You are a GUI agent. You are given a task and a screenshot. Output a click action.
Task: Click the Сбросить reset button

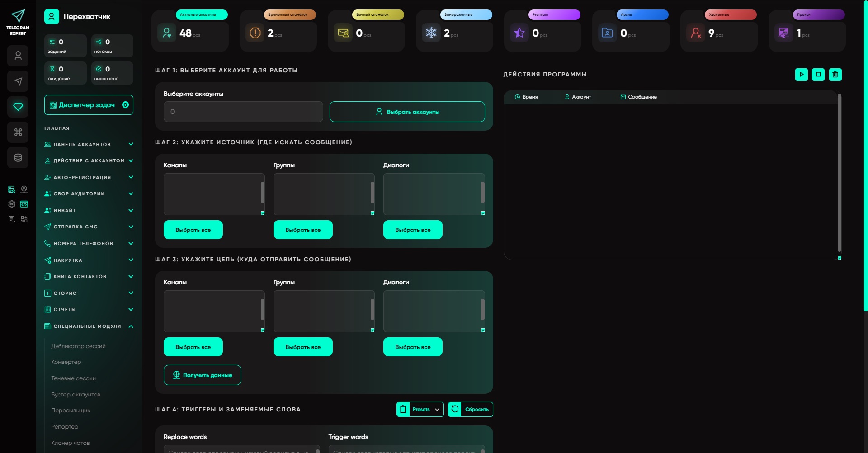(x=471, y=410)
